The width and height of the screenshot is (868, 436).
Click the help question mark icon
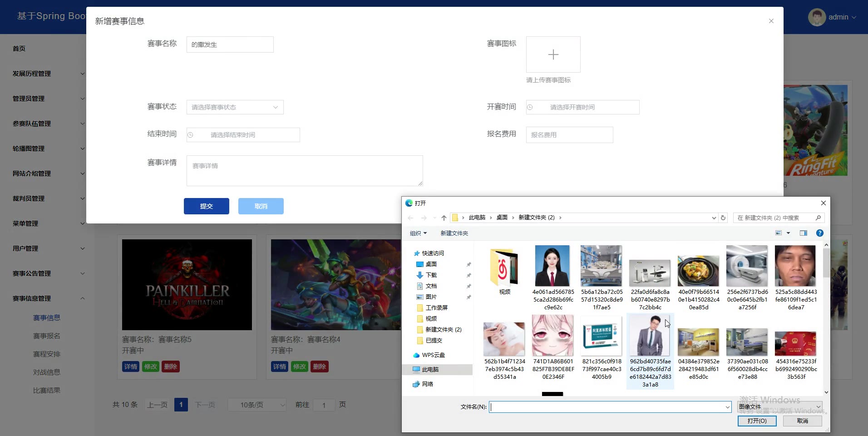pos(819,233)
